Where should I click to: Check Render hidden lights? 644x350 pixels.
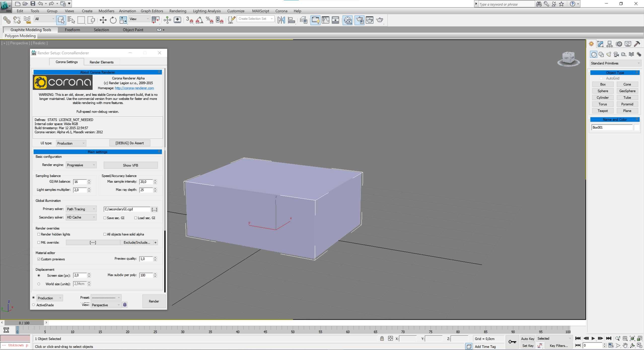tap(39, 234)
